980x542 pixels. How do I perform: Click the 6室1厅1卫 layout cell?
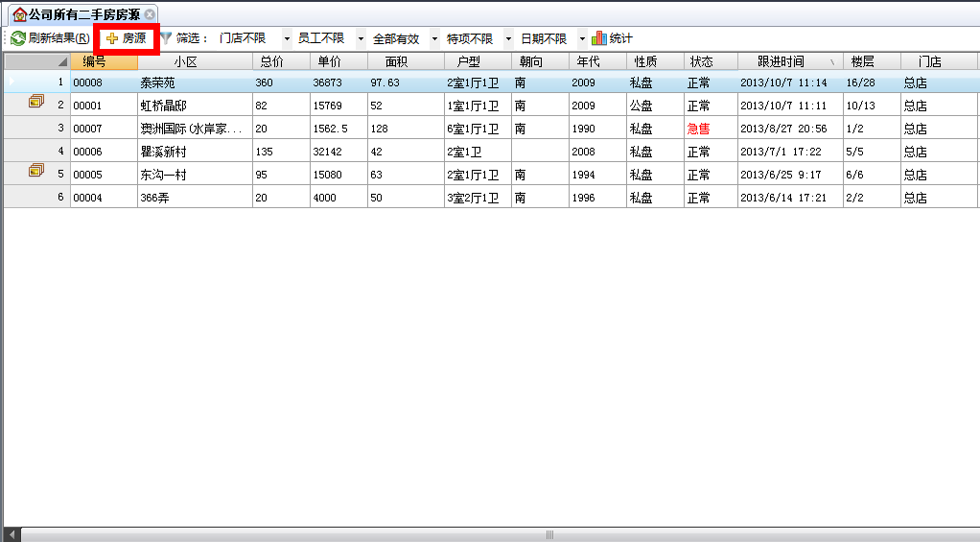click(478, 129)
